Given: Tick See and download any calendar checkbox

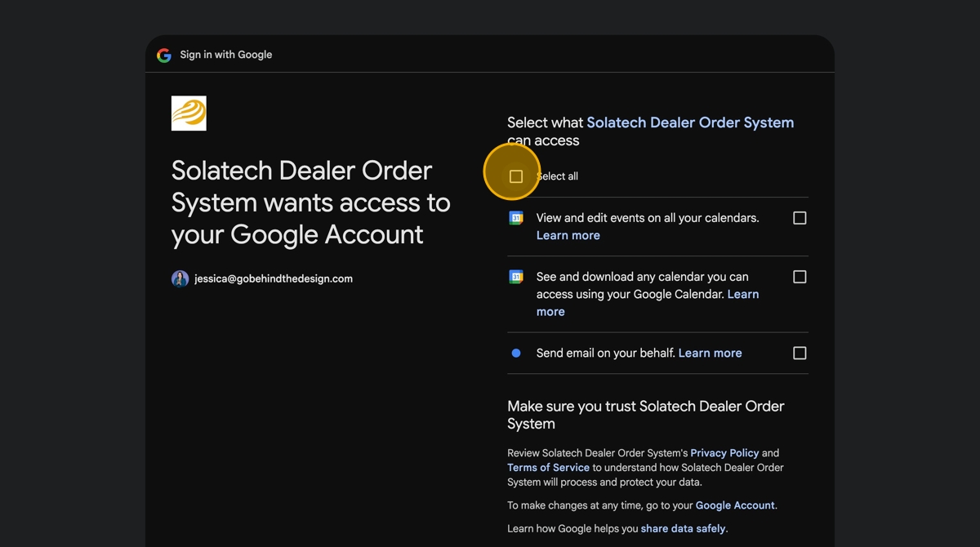Looking at the screenshot, I should [800, 277].
